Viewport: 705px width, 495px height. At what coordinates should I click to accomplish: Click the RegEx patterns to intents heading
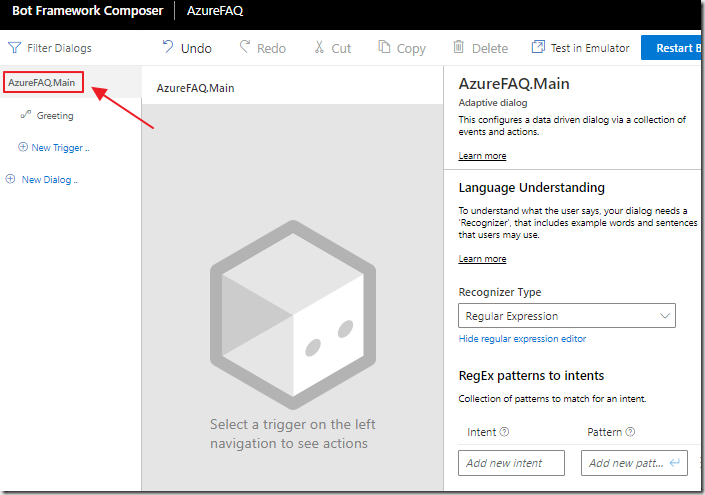tap(531, 375)
